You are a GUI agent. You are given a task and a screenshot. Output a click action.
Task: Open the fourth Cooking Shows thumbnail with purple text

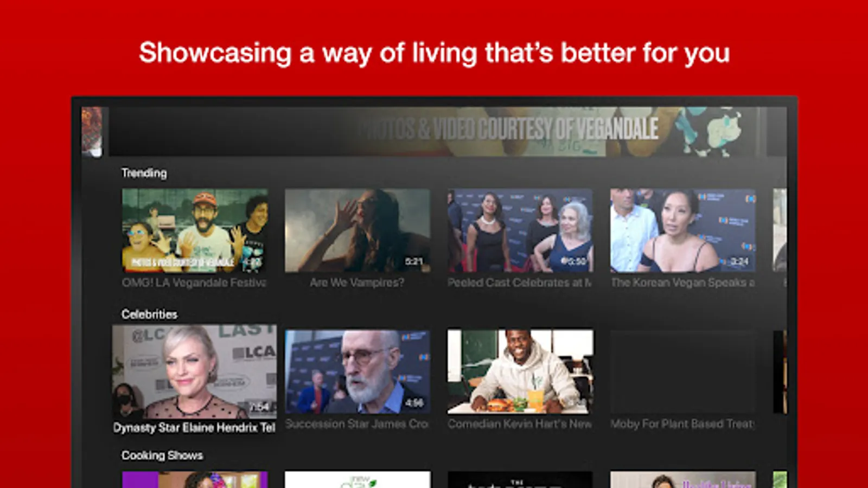[683, 479]
